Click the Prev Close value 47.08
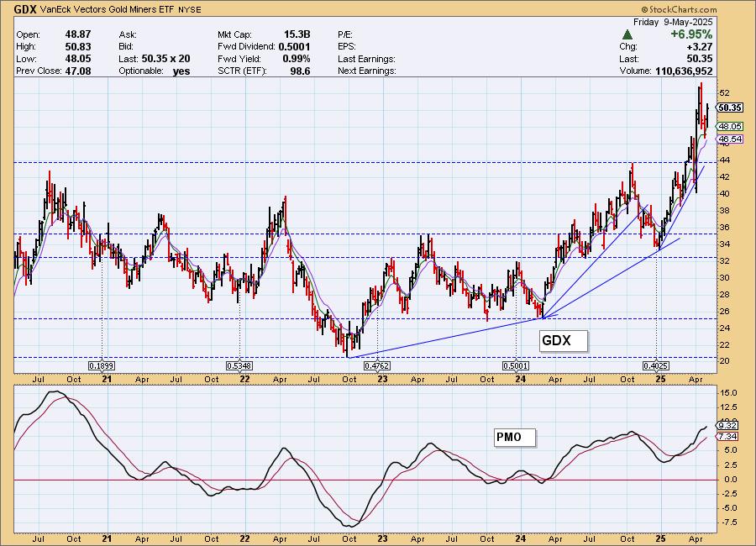The image size is (756, 546). (78, 71)
